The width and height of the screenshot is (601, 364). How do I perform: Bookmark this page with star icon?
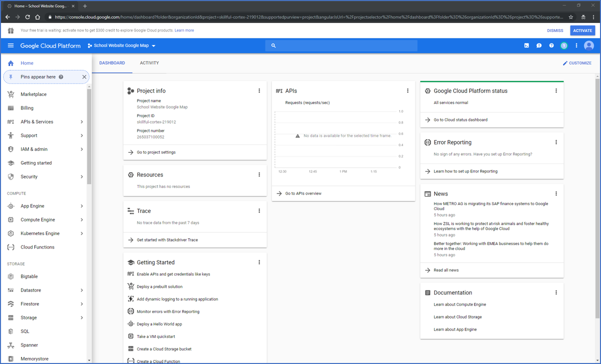pos(571,17)
